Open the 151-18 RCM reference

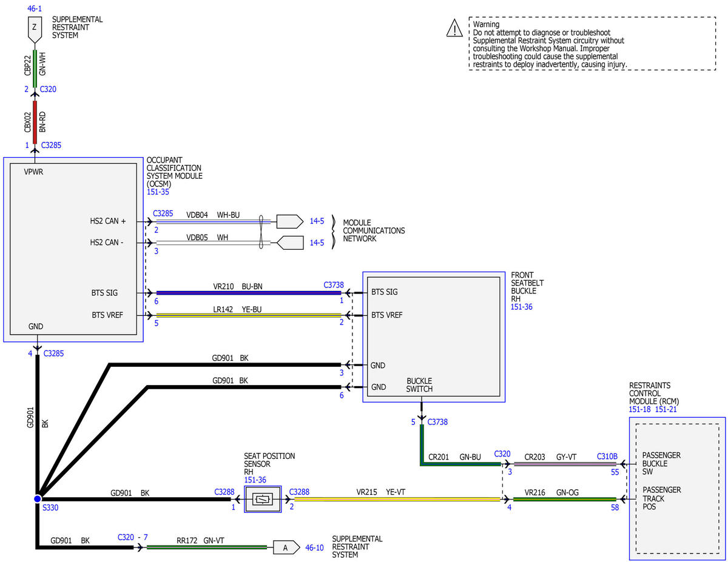click(x=640, y=409)
